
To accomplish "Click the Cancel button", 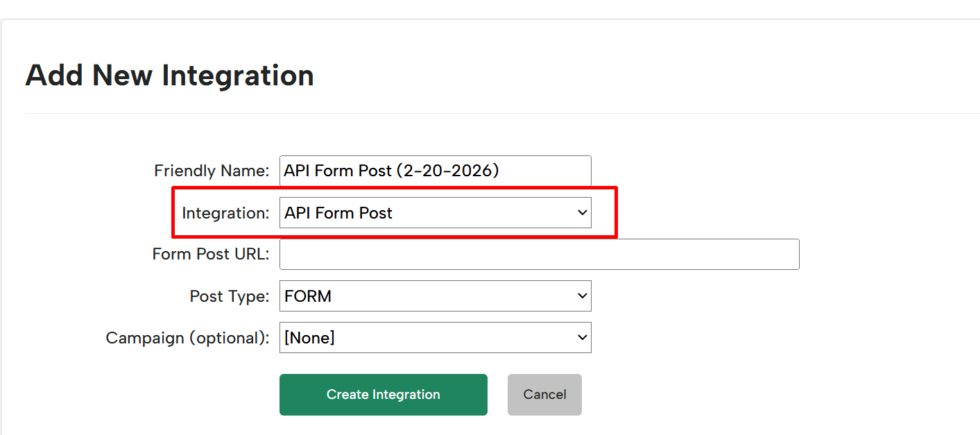I will (x=544, y=395).
